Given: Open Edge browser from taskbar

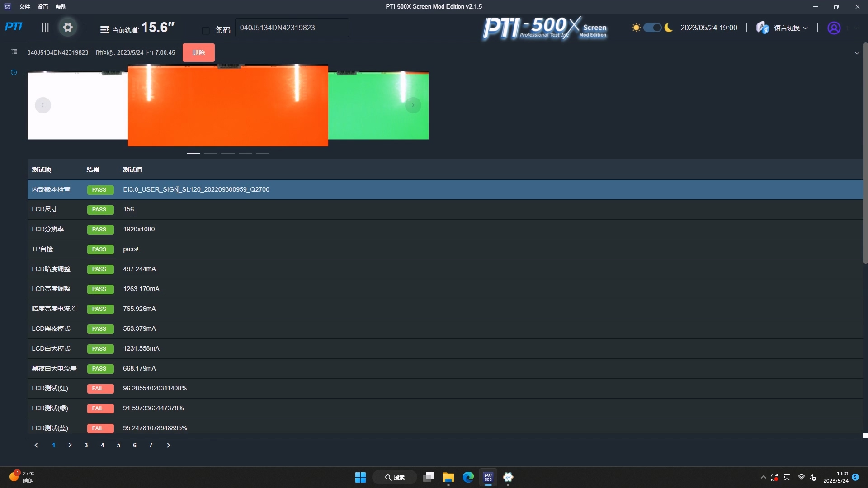Looking at the screenshot, I should [x=468, y=477].
